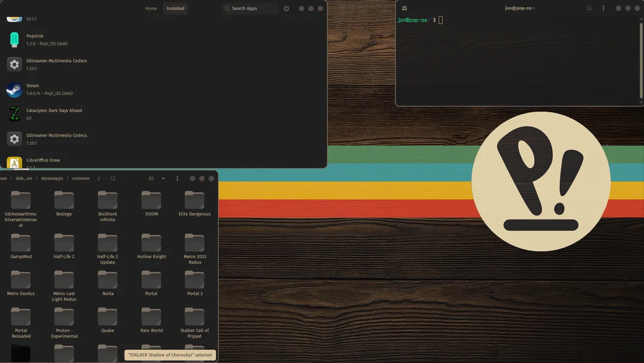Image resolution: width=644 pixels, height=363 pixels.
Task: Click the Popsicle app icon in Pop Shop
Action: click(14, 39)
